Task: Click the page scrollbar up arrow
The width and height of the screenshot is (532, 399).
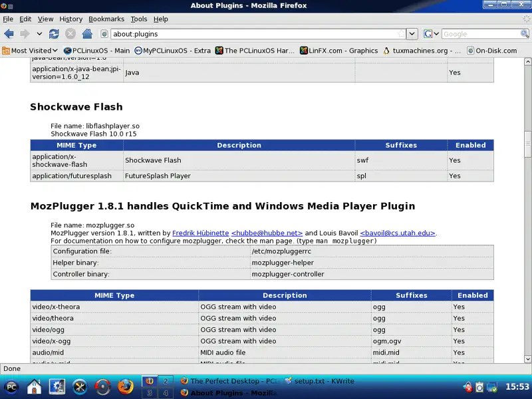Action: click(527, 61)
